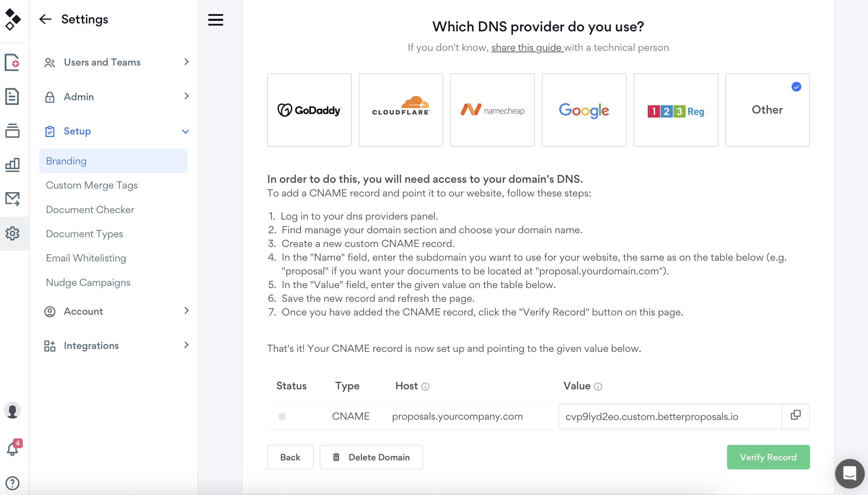Open the reports bar chart icon
The image size is (868, 495).
tap(12, 165)
